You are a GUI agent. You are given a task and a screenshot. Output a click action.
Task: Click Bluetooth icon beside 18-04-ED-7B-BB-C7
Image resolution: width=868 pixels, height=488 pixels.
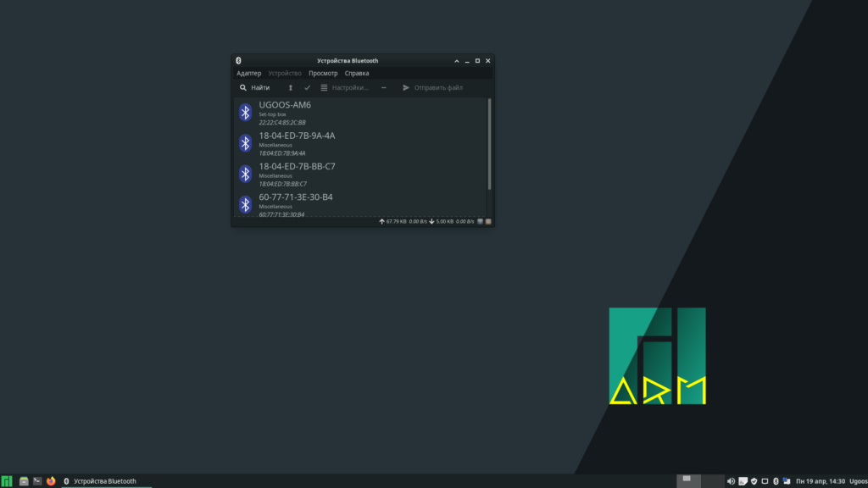[x=245, y=174]
